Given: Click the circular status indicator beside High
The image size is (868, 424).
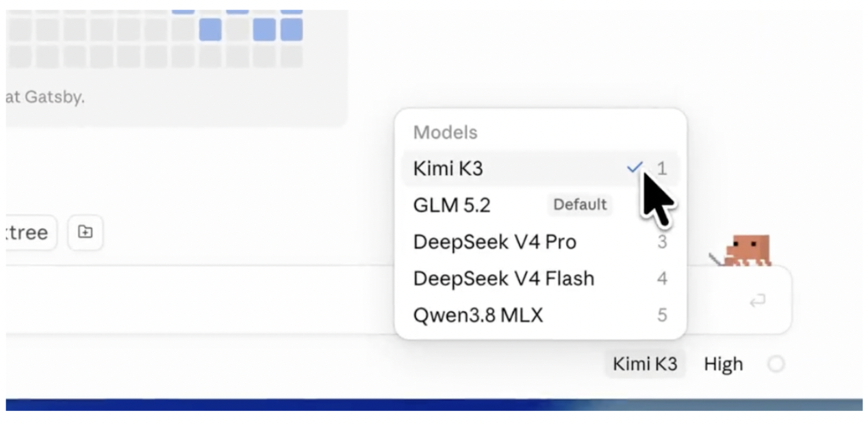Looking at the screenshot, I should point(776,365).
